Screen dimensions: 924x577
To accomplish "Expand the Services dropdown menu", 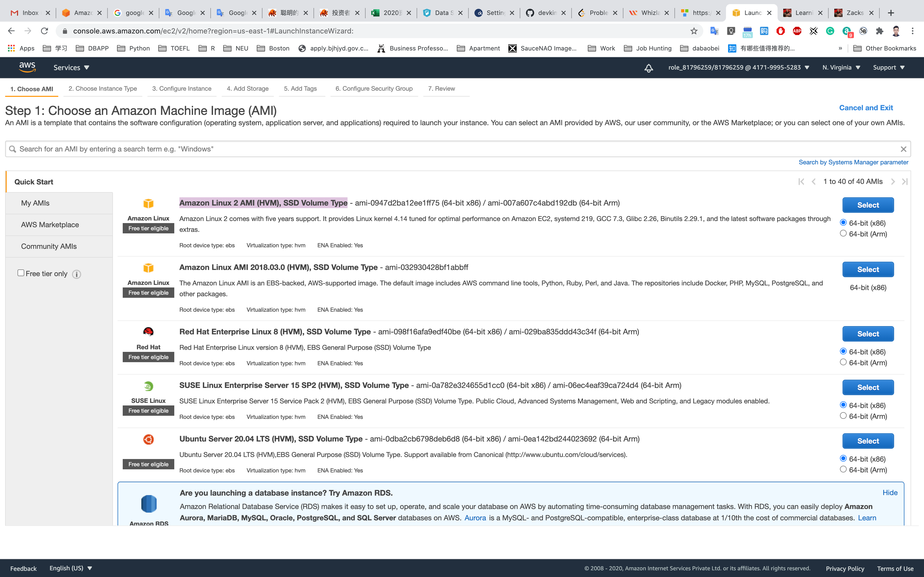I will click(71, 67).
